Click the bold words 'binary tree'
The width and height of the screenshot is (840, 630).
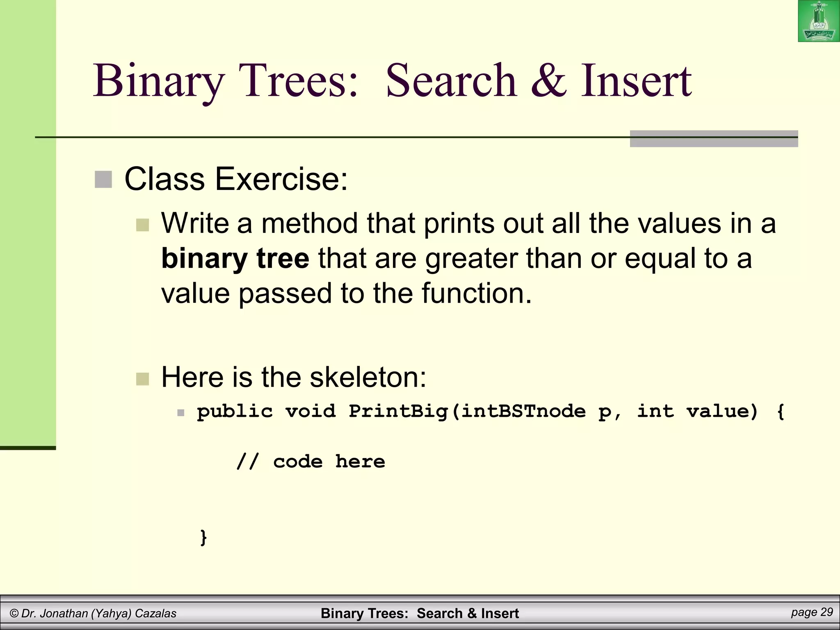235,259
